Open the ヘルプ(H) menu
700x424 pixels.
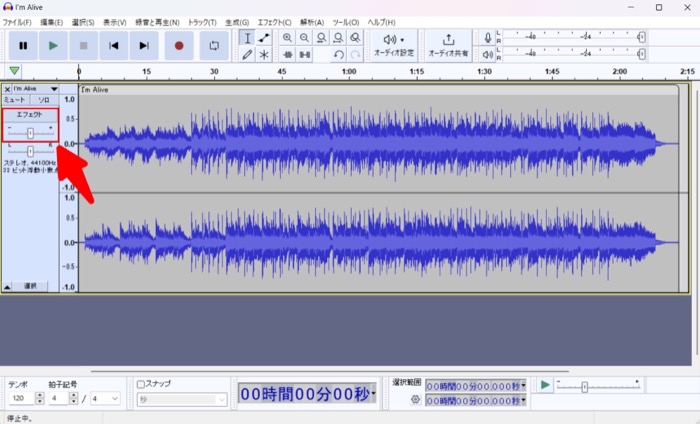[x=381, y=22]
